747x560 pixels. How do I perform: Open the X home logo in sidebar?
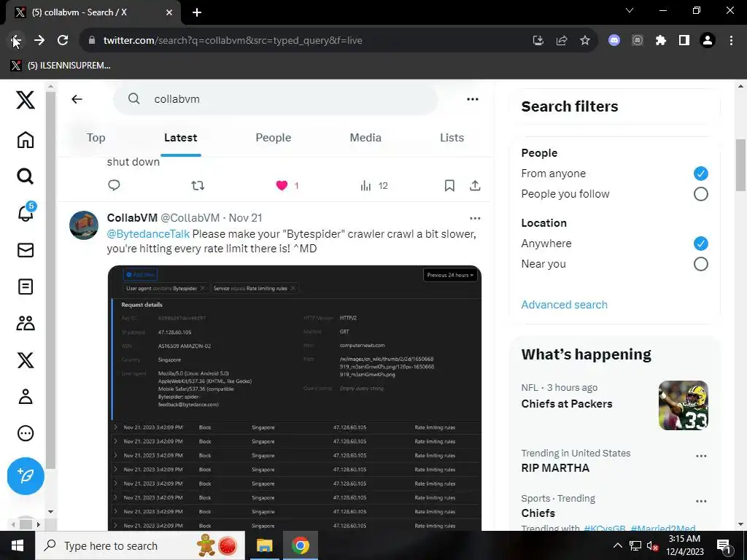26,99
